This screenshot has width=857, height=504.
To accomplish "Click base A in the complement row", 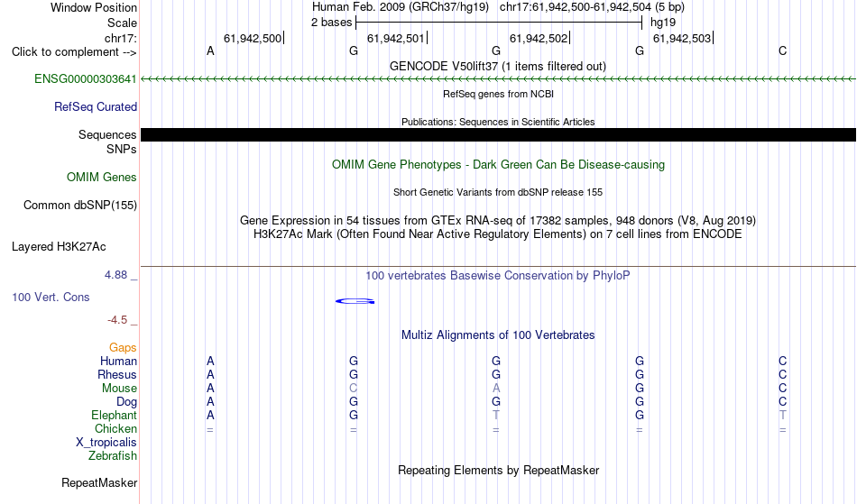I will [210, 51].
